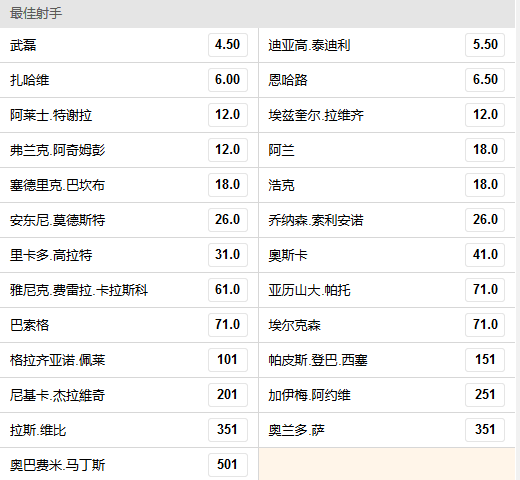Viewport: 520px width, 480px height.
Task: Click 351 odds for 拉斯.维比
Action: click(228, 430)
